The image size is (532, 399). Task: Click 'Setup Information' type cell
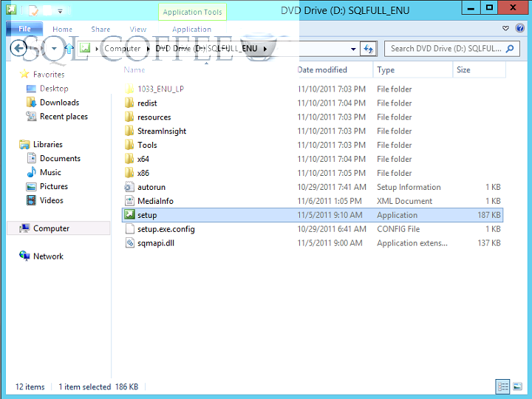[x=409, y=187]
